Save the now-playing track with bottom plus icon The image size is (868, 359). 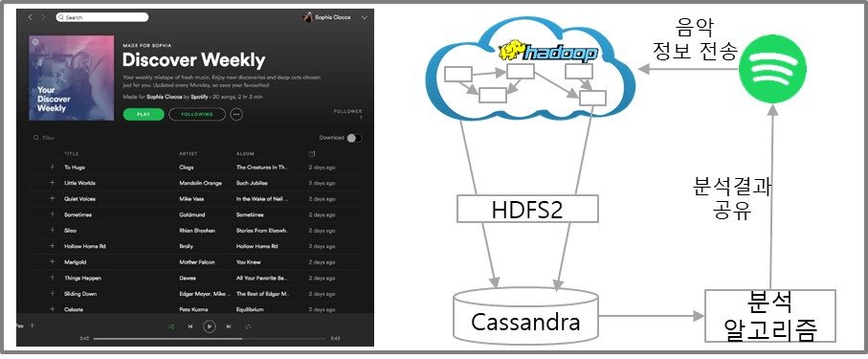pos(33,325)
